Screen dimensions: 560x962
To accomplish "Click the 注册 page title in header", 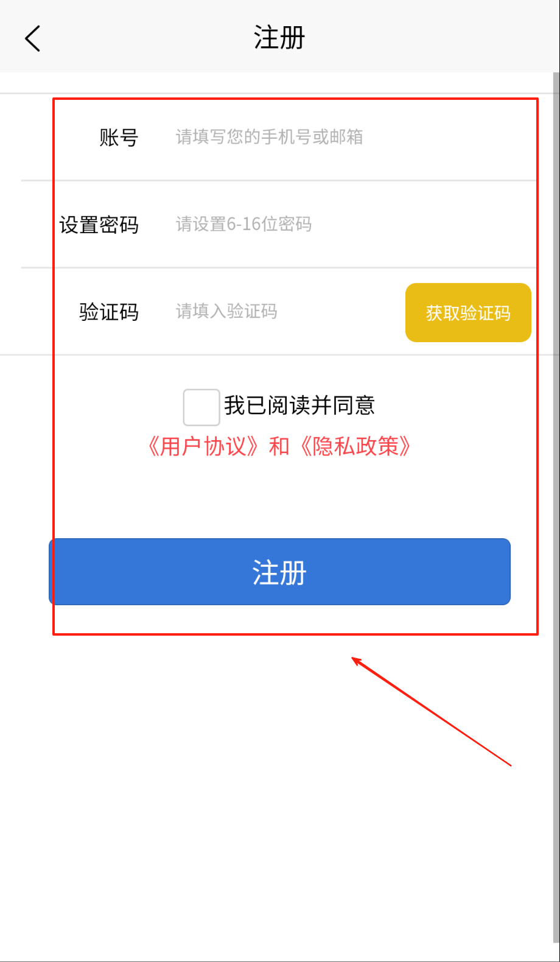I will tap(279, 38).
